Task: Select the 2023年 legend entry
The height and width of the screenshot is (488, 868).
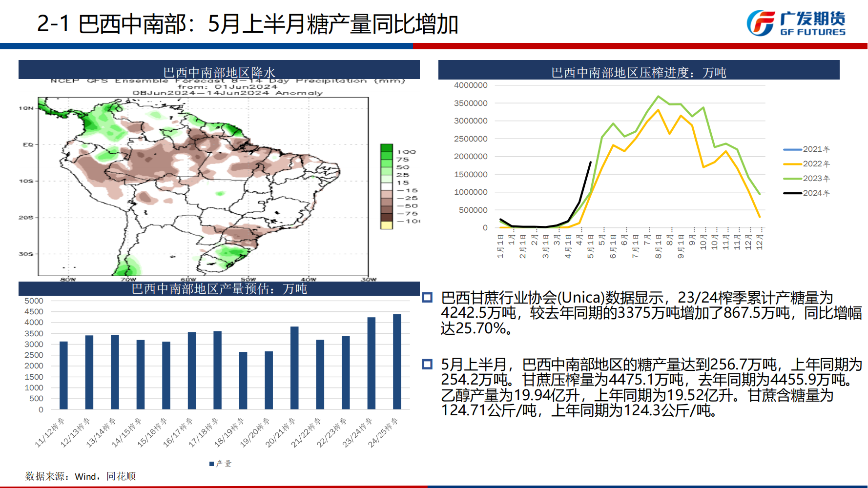Action: [806, 179]
